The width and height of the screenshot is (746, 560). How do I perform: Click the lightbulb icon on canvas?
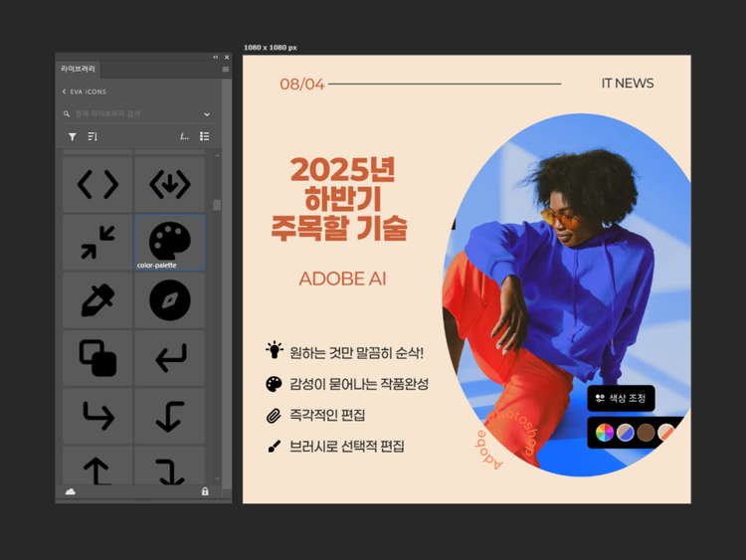click(275, 350)
